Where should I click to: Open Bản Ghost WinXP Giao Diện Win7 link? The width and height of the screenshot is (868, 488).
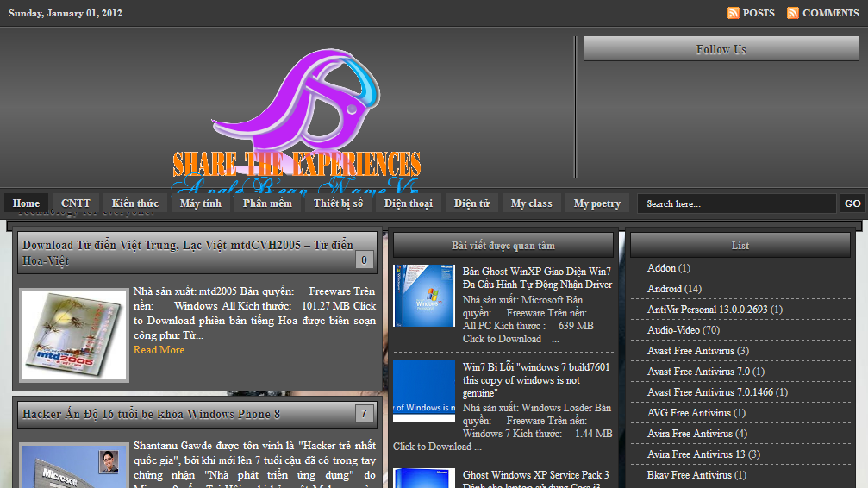click(537, 278)
